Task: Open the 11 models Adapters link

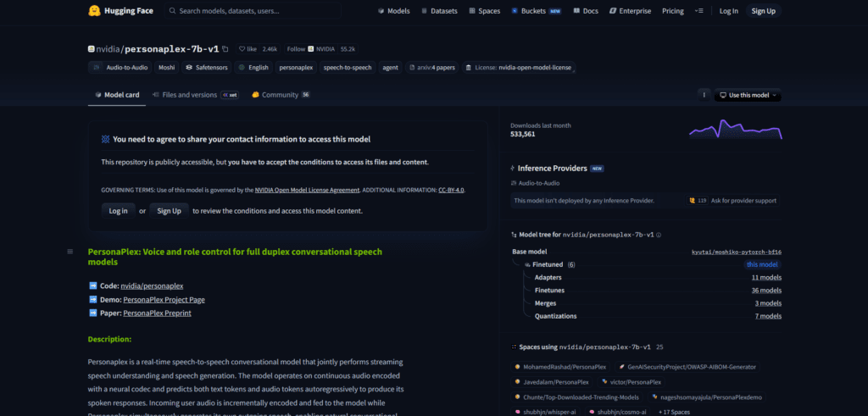Action: (x=766, y=277)
